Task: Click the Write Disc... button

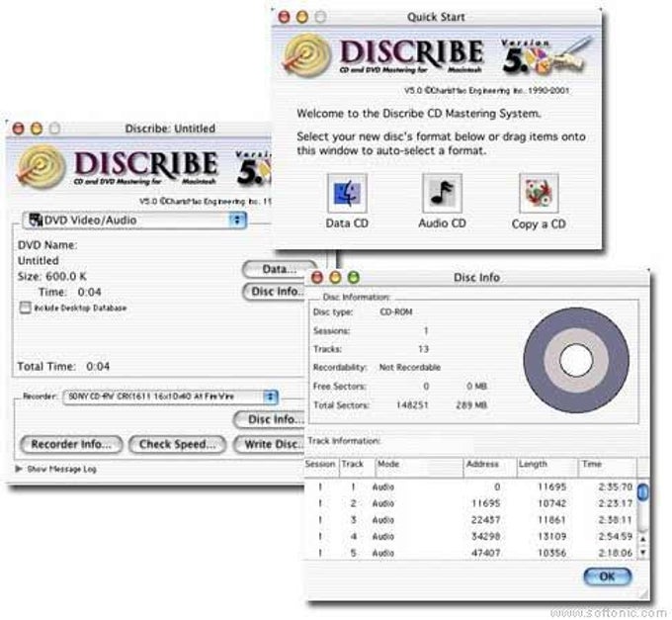Action: pyautogui.click(x=269, y=444)
